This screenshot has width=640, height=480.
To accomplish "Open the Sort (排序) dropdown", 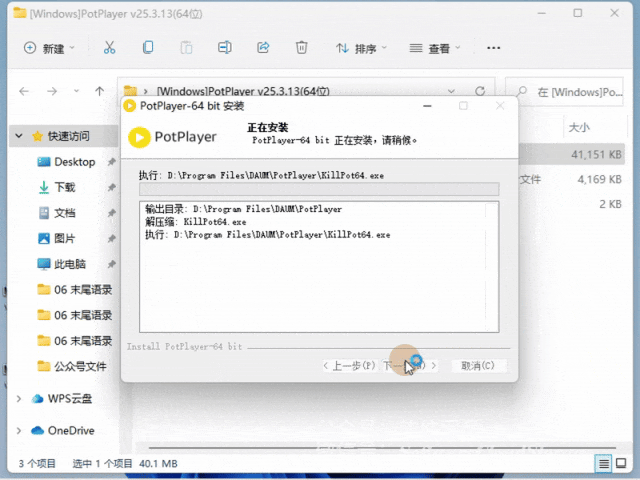I will (x=361, y=49).
